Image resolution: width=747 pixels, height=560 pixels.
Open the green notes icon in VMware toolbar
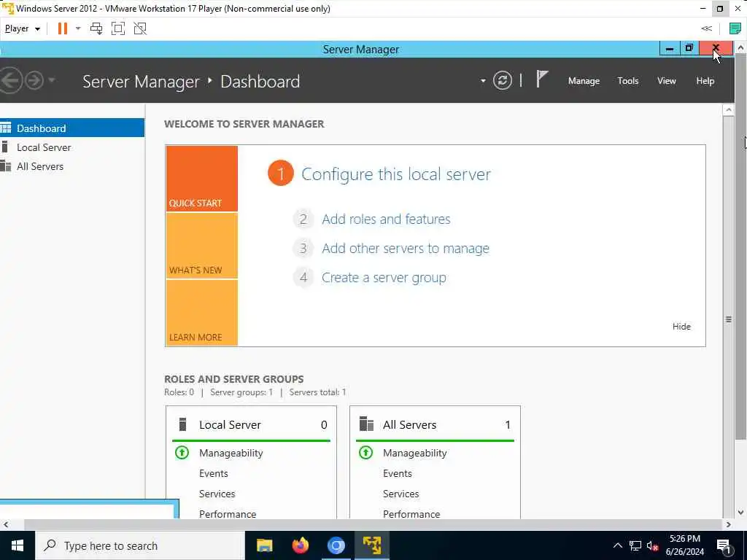tap(735, 28)
